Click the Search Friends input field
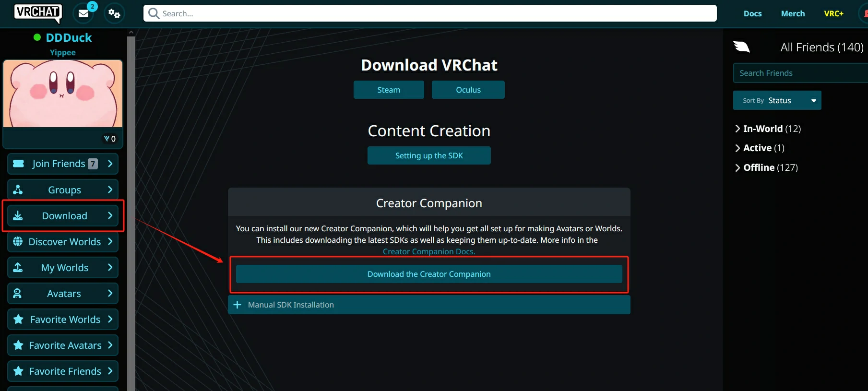The image size is (868, 391). (800, 73)
